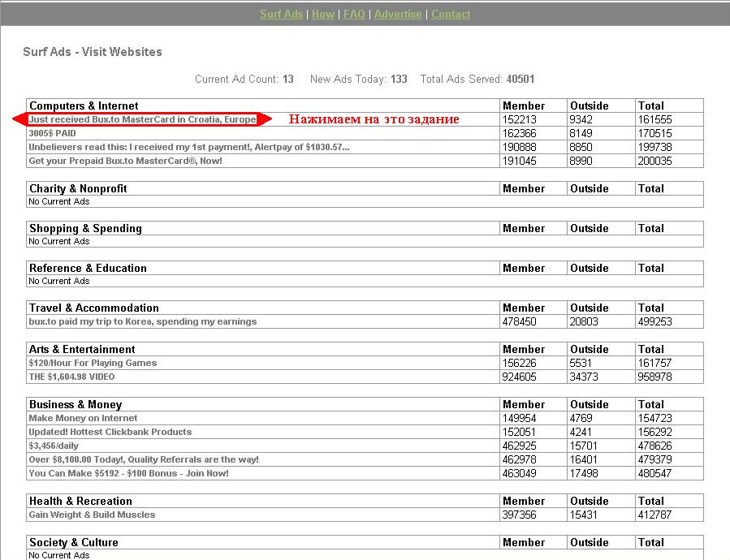Click the 'Charity & Nonprofit' category heading
The height and width of the screenshot is (560, 730).
(x=78, y=188)
